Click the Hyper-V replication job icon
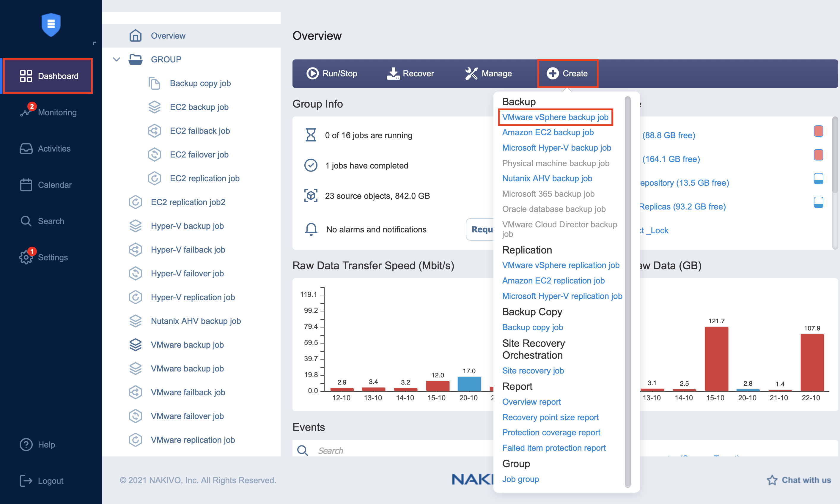This screenshot has width=840, height=504. point(135,297)
